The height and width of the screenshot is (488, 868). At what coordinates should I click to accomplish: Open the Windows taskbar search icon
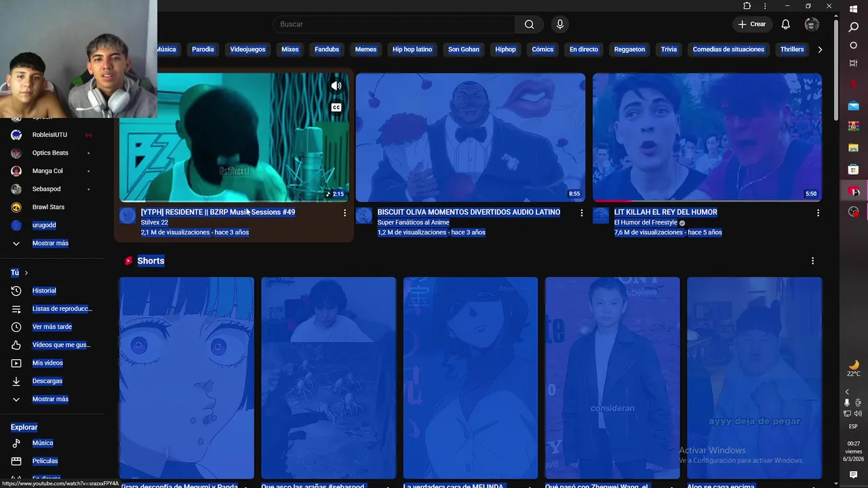click(854, 27)
